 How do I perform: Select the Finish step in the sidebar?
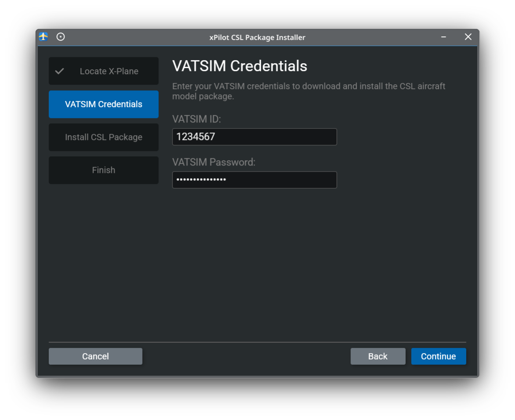tap(104, 170)
